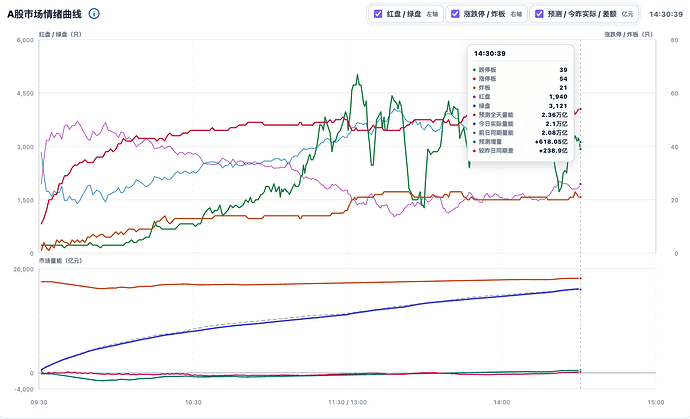
Task: Select the 预测全天量能 row in tooltip
Action: coord(520,114)
